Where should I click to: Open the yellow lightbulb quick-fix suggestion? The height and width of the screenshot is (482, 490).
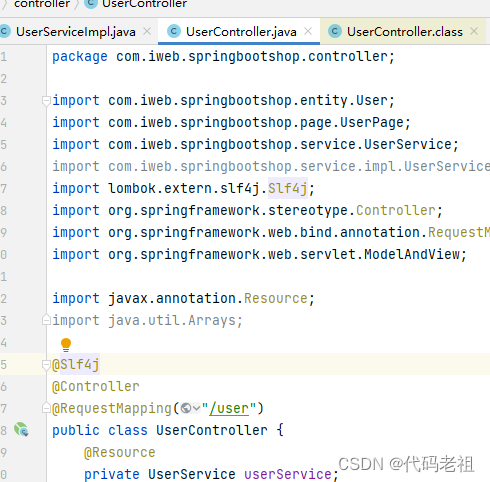coord(66,344)
